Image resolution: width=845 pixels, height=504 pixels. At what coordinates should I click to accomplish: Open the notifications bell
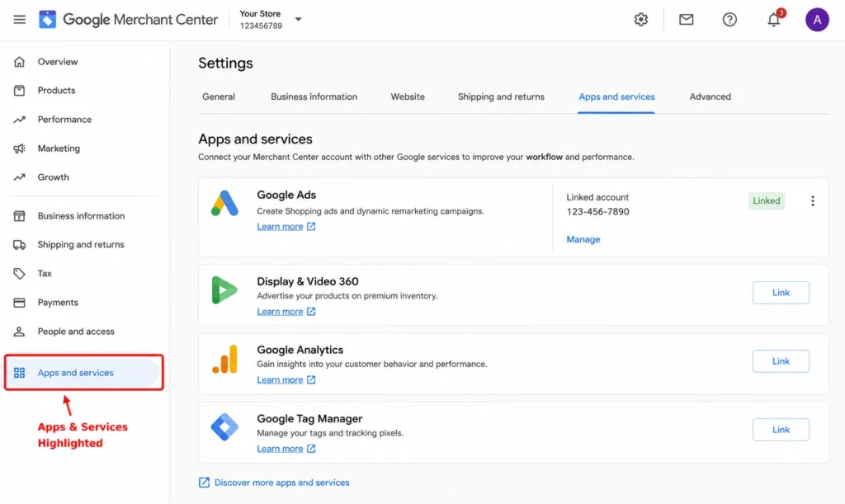774,20
